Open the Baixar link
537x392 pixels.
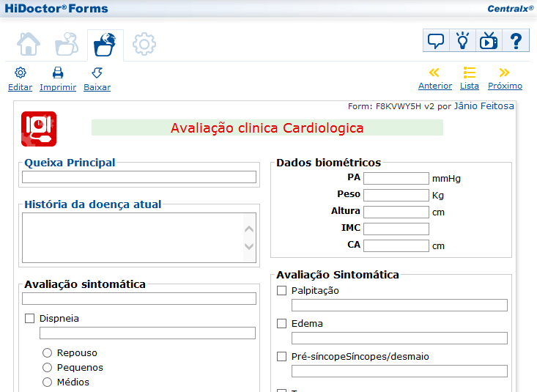97,87
